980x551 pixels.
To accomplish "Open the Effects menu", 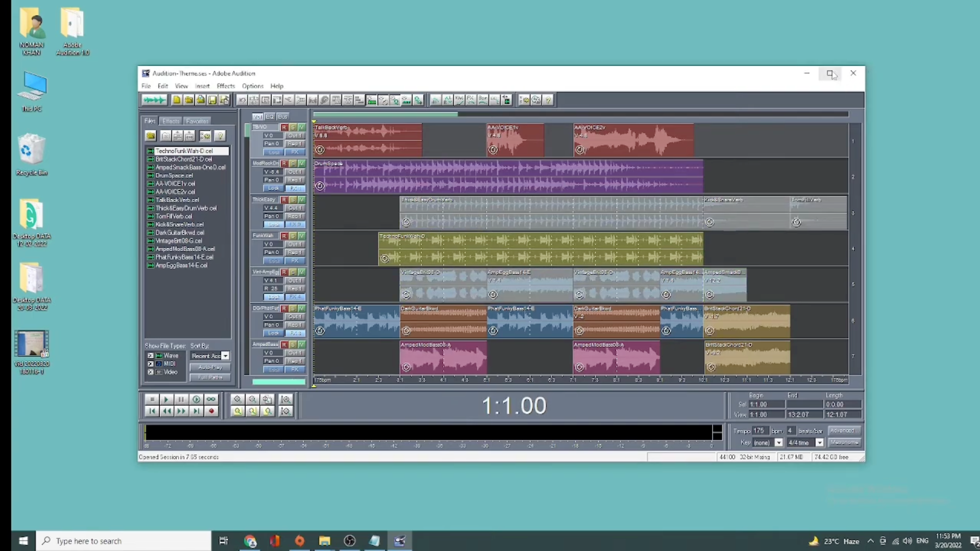I will 226,86.
